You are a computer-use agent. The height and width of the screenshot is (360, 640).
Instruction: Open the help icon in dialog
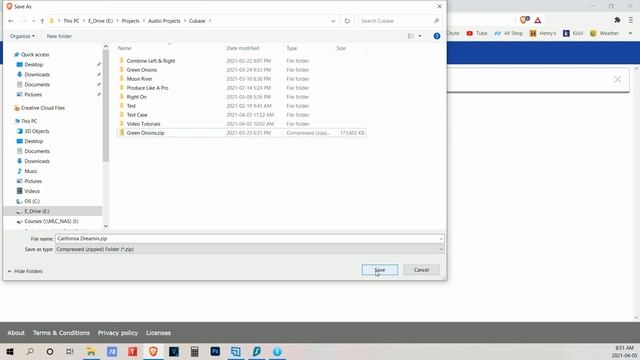(437, 36)
